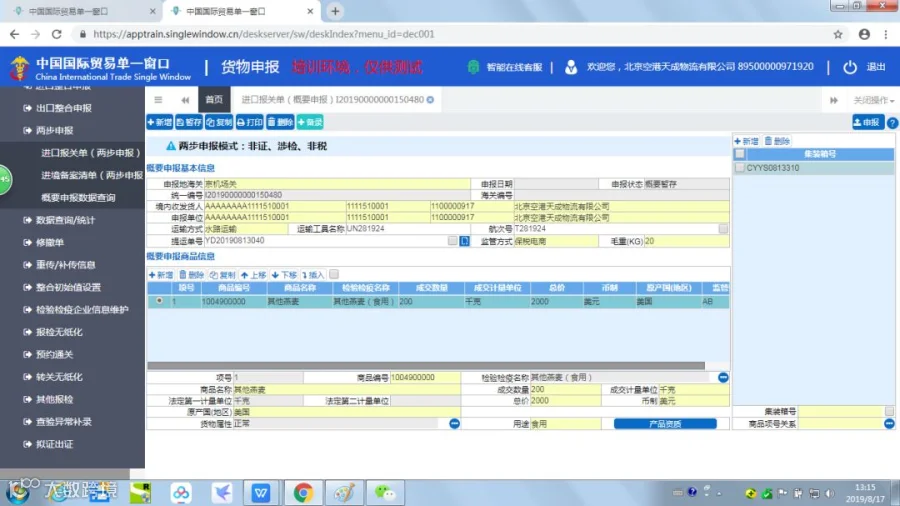
Task: Click the 打印 print toolbar button
Action: (250, 122)
